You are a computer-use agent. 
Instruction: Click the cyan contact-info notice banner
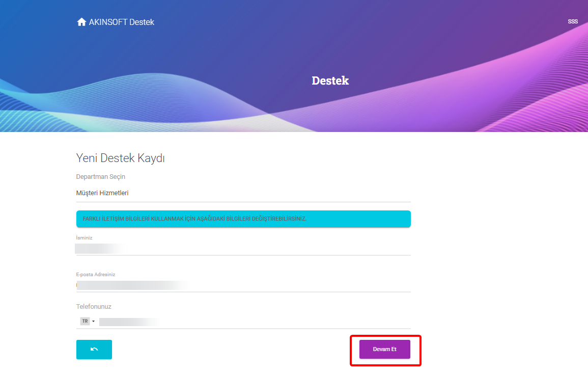pos(243,219)
